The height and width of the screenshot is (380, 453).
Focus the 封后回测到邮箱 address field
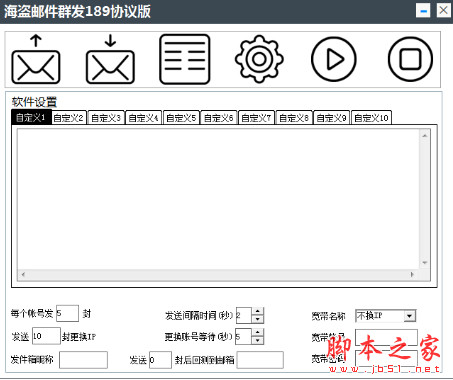(x=260, y=360)
